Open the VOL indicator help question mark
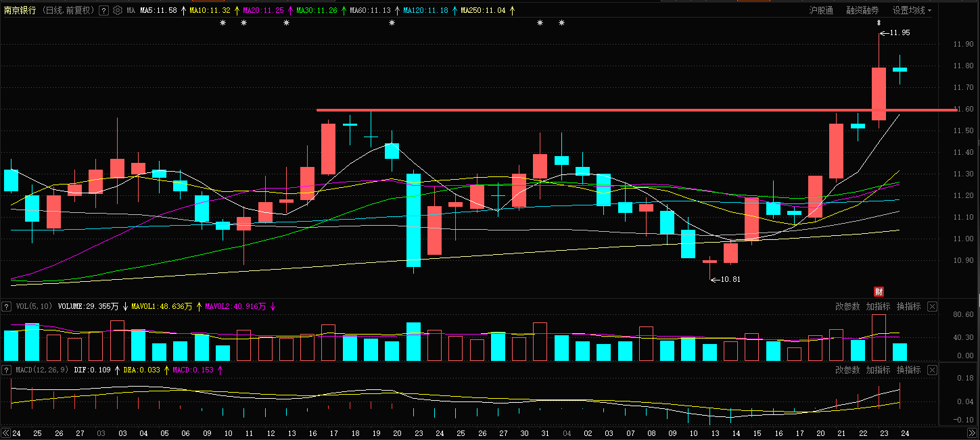Viewport: 980px width, 440px height. [x=7, y=306]
